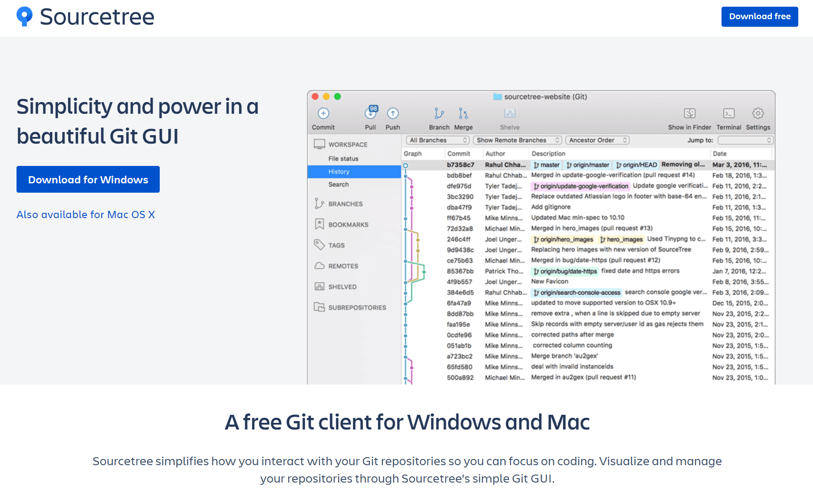The image size is (813, 504).
Task: Select commit ff67b45 hash
Action: coord(458,218)
